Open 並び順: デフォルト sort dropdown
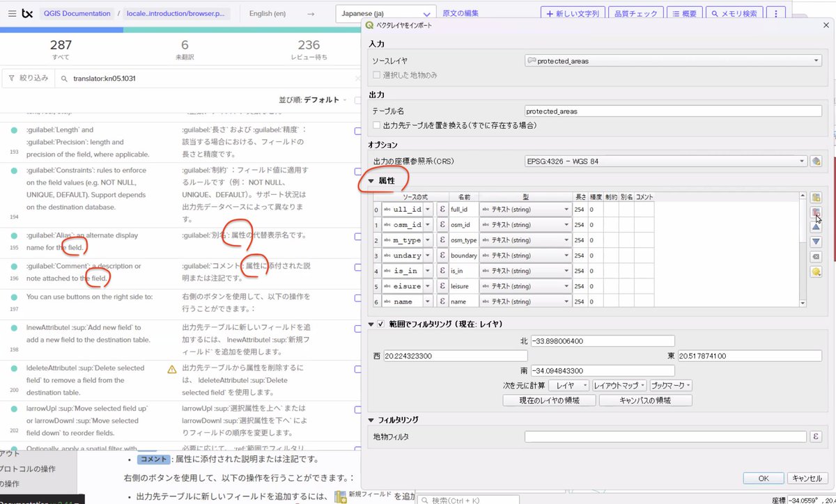This screenshot has width=836, height=504. click(313, 100)
